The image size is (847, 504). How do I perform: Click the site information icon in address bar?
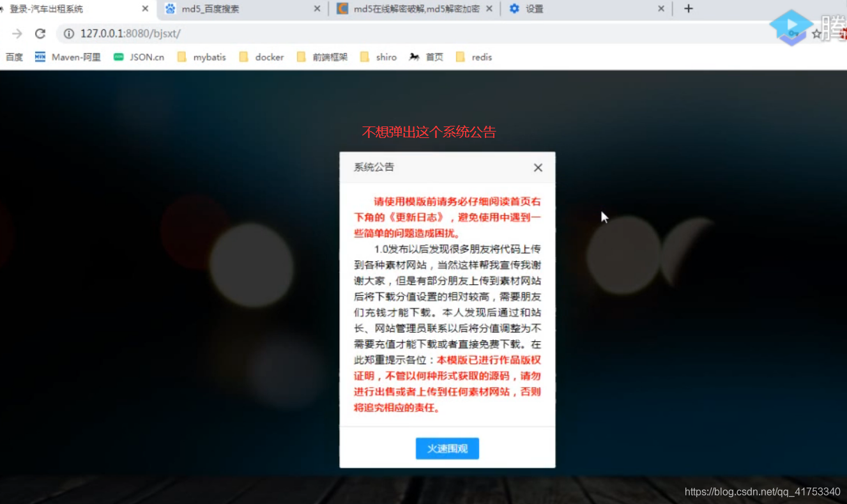[69, 33]
